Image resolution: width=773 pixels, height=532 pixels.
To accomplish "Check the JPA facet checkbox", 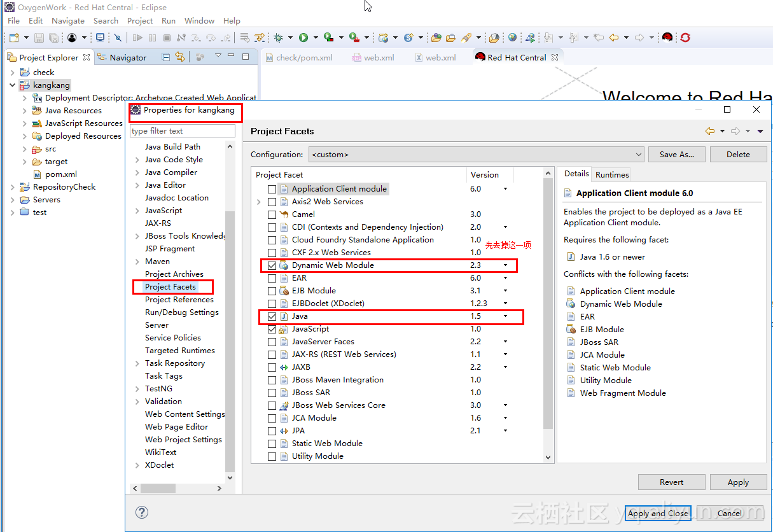I will tap(272, 431).
